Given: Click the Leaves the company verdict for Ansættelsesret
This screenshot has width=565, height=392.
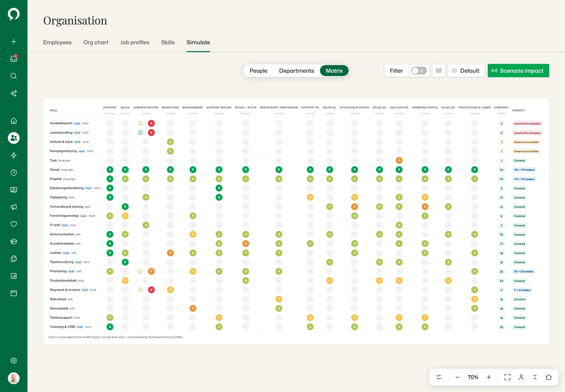Looking at the screenshot, I should click(x=527, y=123).
